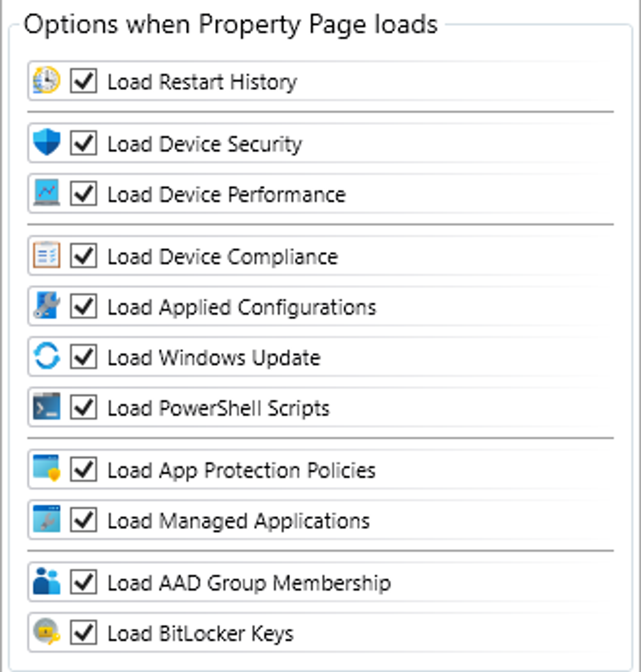Click the PowerShell Scripts console icon
641x672 pixels.
[x=46, y=407]
